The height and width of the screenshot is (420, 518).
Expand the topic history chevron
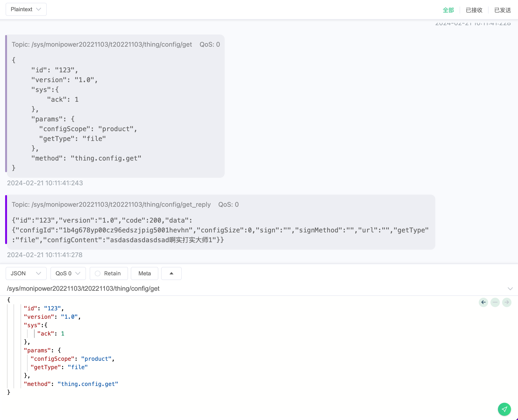pos(510,289)
